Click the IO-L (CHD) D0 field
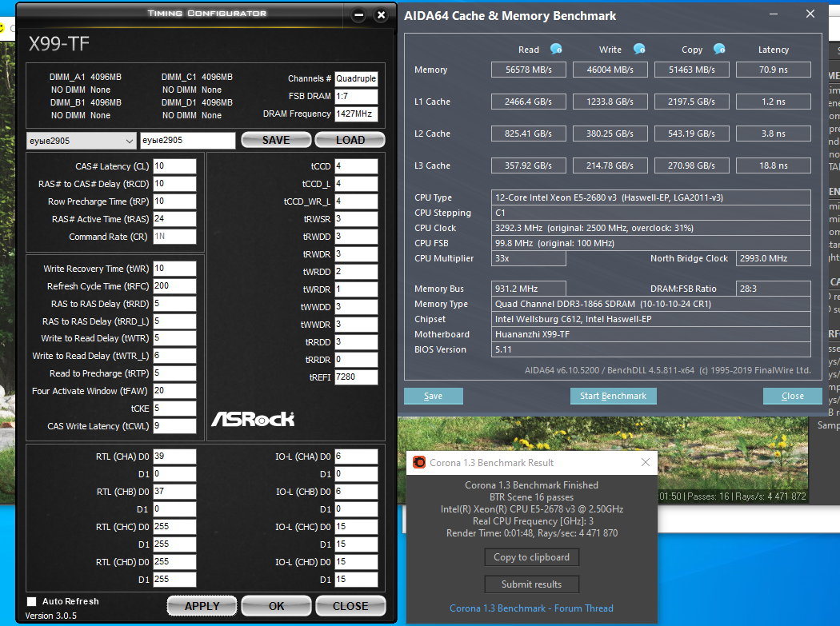 click(x=356, y=562)
